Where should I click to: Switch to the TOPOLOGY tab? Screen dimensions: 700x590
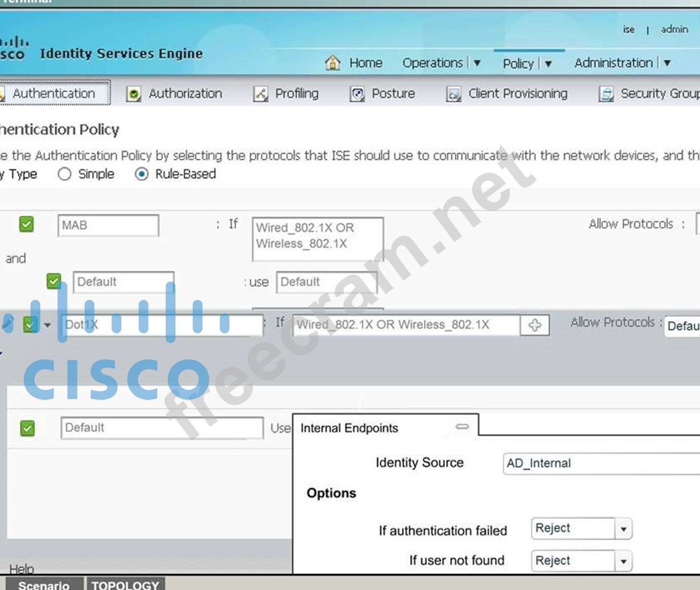(x=125, y=585)
